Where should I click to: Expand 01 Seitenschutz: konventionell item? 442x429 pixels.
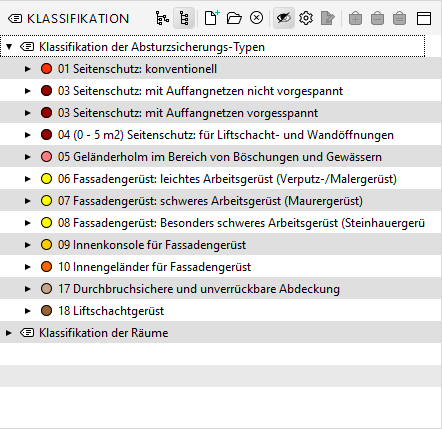28,69
